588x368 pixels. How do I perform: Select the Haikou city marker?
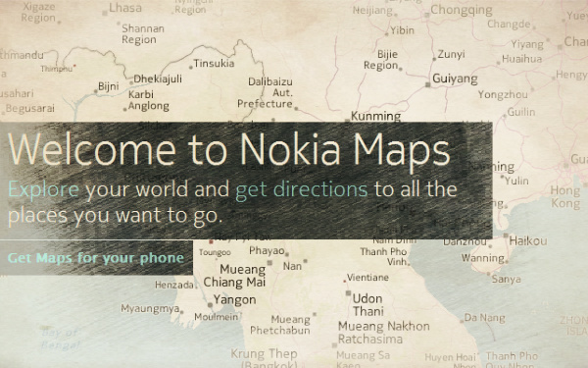[x=506, y=236]
